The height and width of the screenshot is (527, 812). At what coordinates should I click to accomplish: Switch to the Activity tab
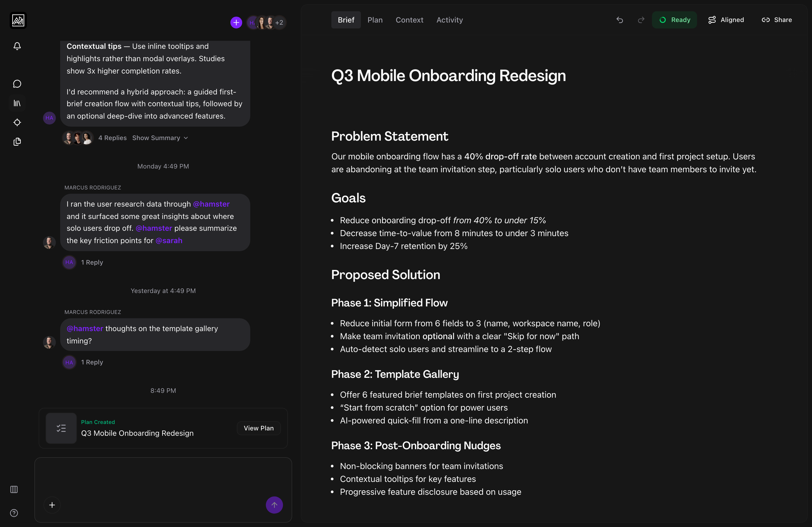(449, 20)
